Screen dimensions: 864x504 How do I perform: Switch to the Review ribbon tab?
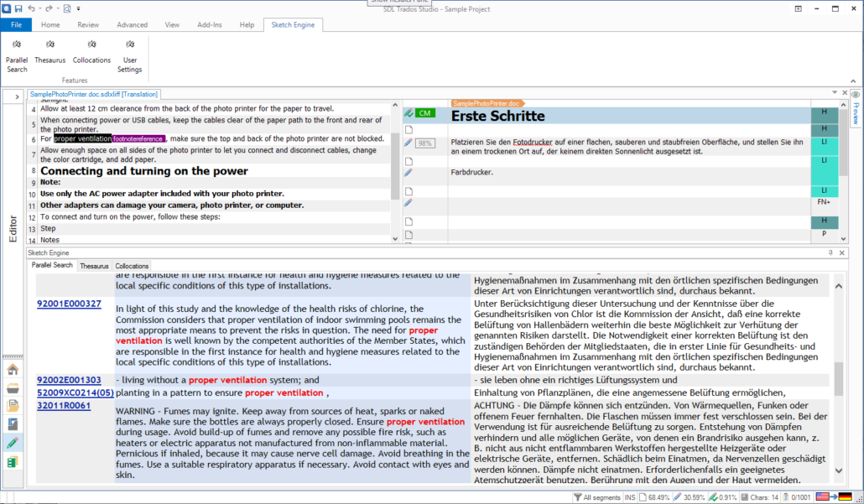pos(88,25)
